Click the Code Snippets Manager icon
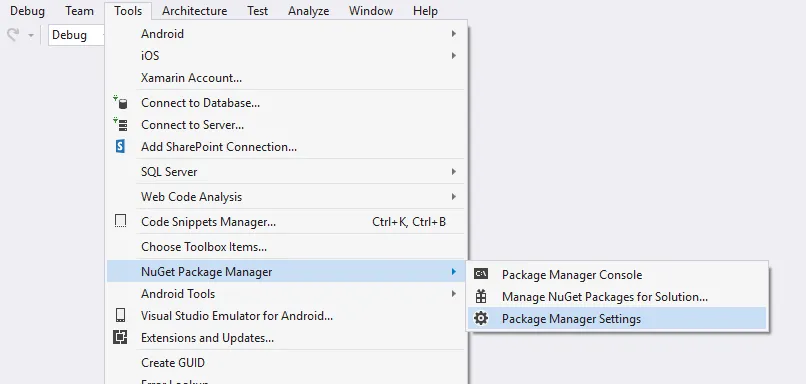 point(120,222)
